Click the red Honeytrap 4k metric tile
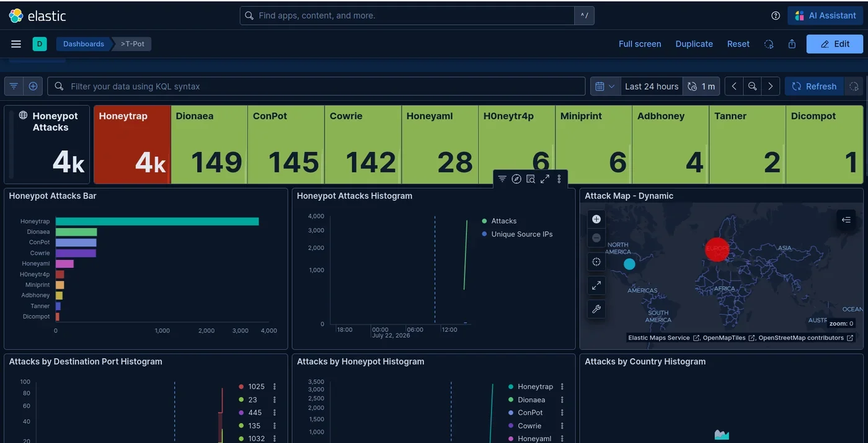Viewport: 868px width, 443px height. pyautogui.click(x=132, y=145)
